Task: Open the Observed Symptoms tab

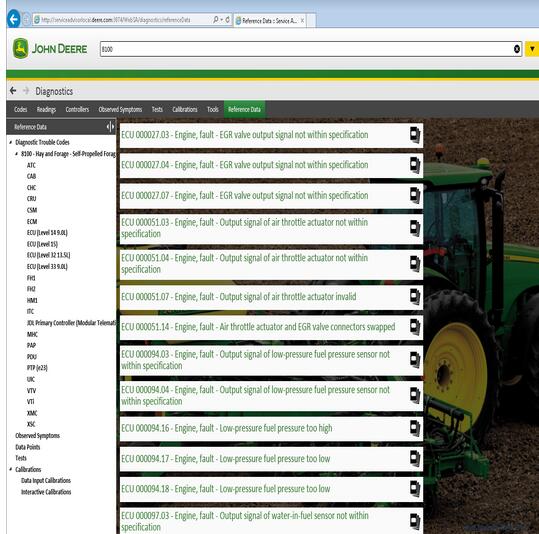Action: (120, 109)
